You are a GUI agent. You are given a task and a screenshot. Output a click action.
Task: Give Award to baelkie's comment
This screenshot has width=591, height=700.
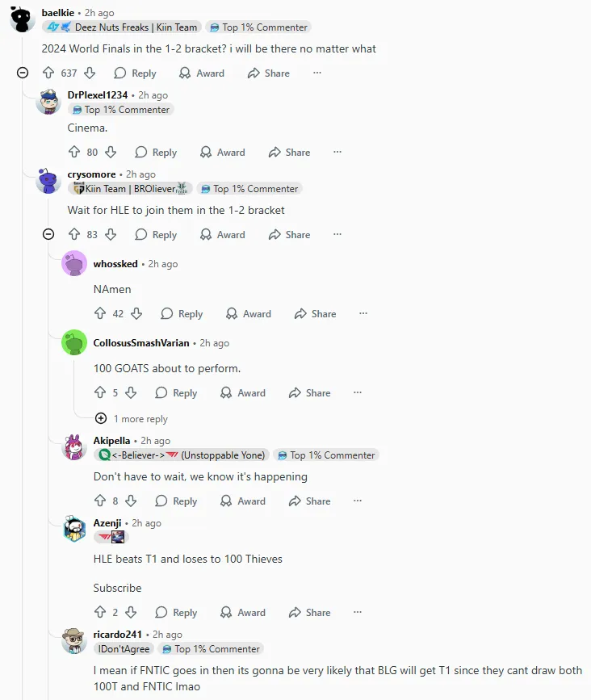(202, 73)
